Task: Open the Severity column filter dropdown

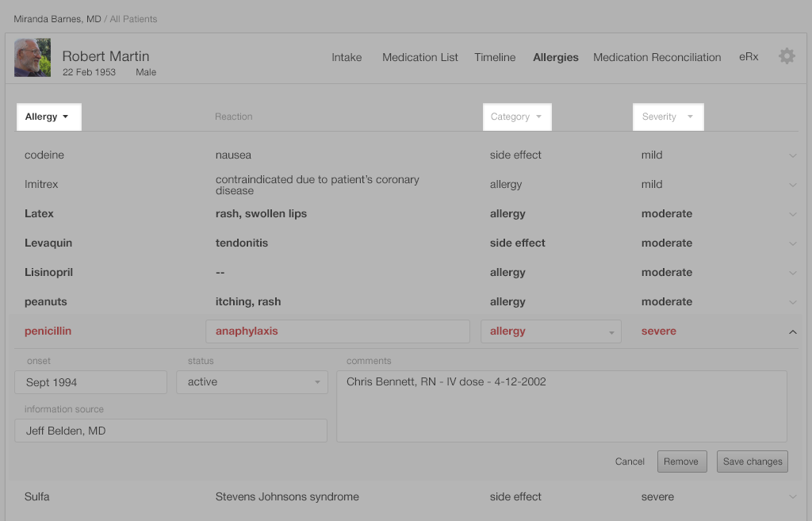Action: (668, 117)
